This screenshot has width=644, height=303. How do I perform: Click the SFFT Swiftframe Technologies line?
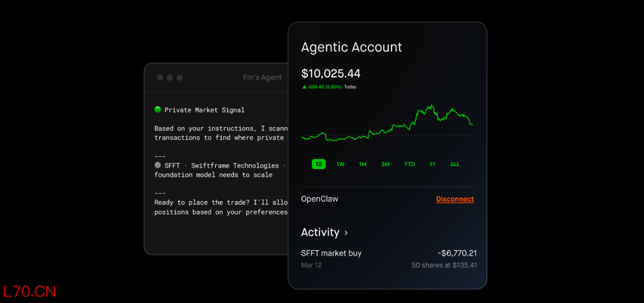coord(220,166)
